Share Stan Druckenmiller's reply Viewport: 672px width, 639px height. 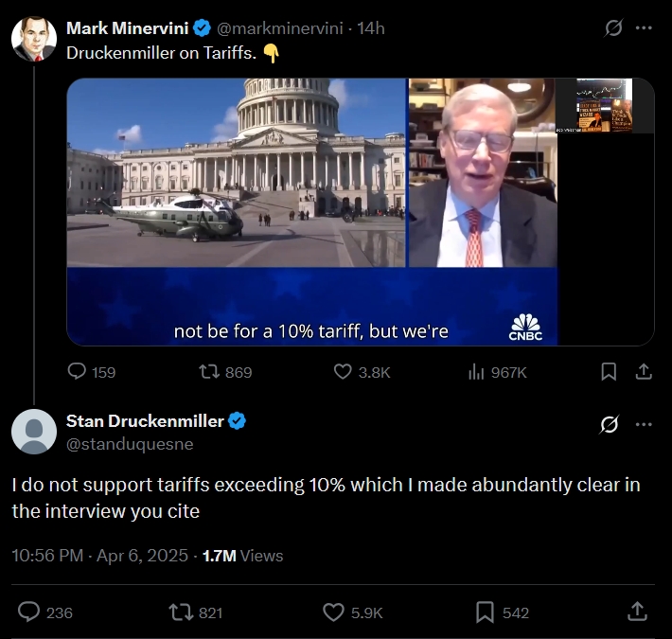coord(638,612)
